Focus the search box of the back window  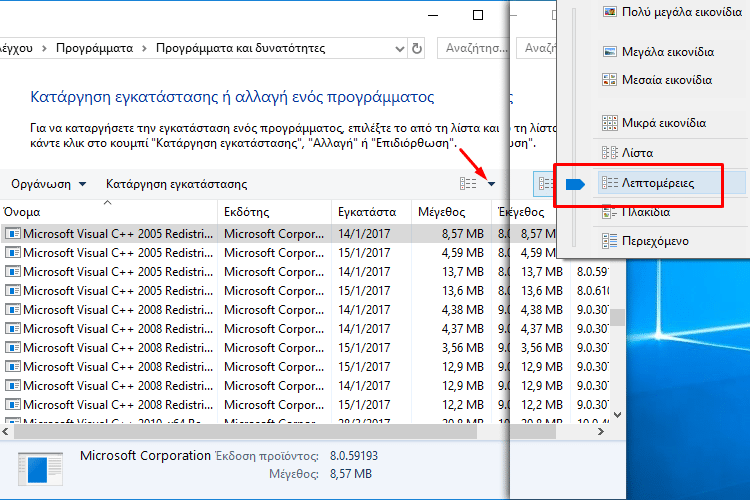[537, 48]
